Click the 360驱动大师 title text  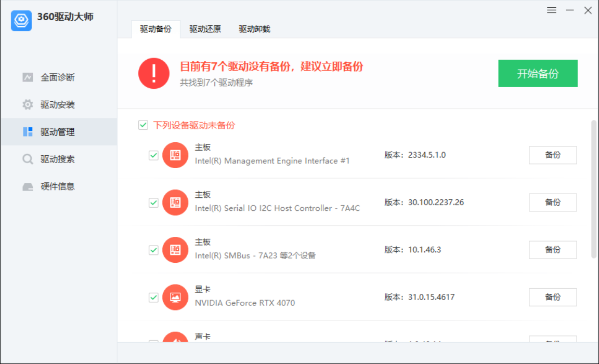click(x=66, y=17)
